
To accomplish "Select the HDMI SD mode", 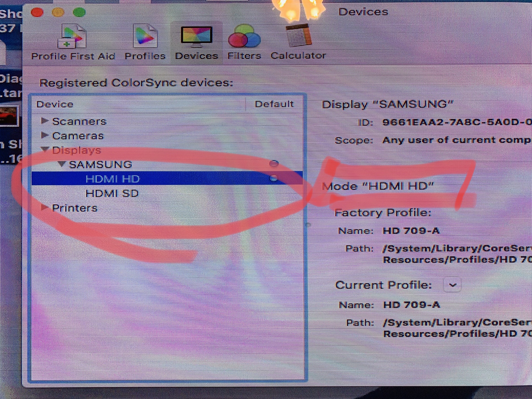I will click(112, 194).
